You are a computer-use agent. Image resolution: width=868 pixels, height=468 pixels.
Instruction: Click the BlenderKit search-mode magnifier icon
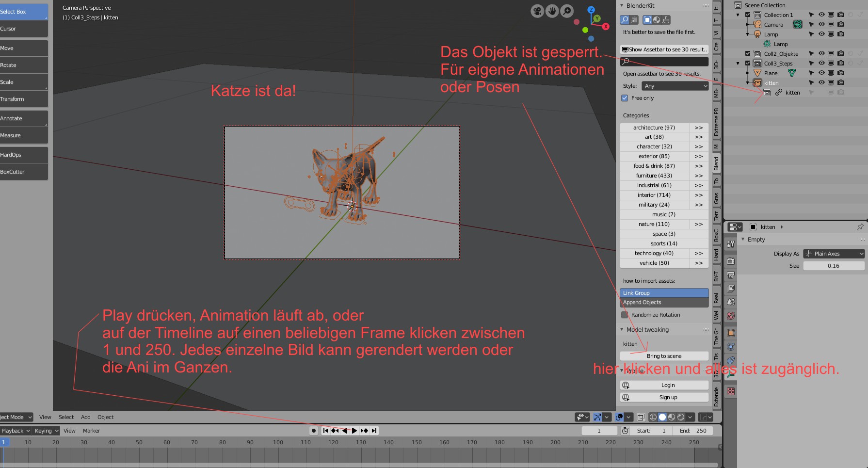625,20
